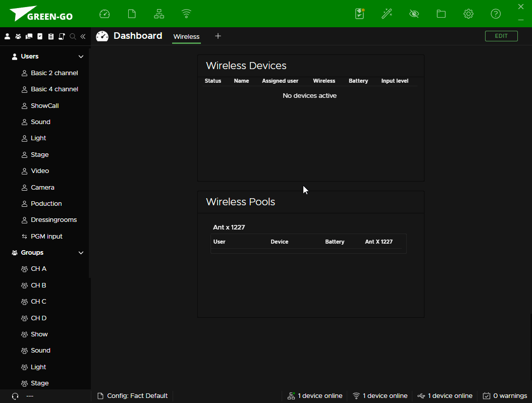Toggle the hidden devices eye icon in toolbar
This screenshot has height=403, width=532.
click(x=414, y=14)
